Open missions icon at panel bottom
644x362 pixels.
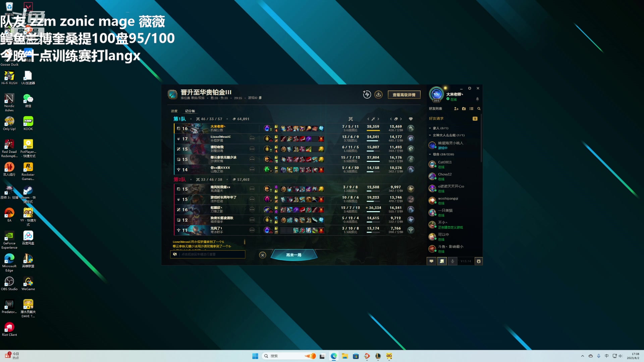[442, 261]
